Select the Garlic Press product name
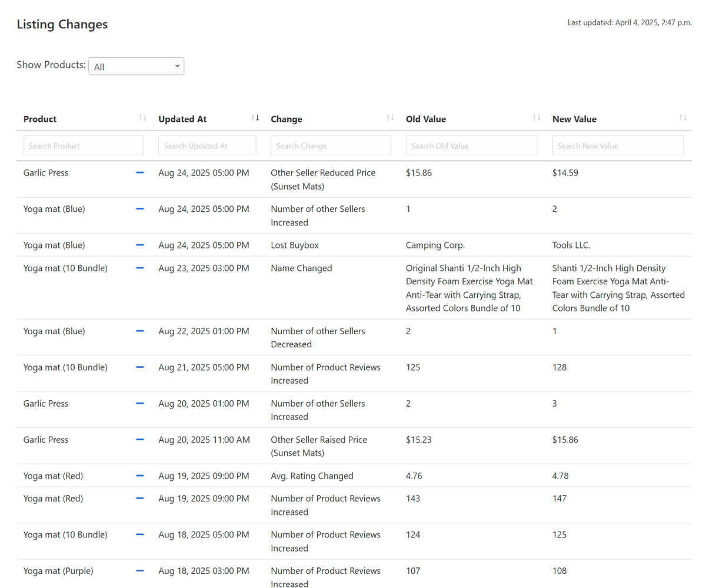706x588 pixels. [46, 172]
